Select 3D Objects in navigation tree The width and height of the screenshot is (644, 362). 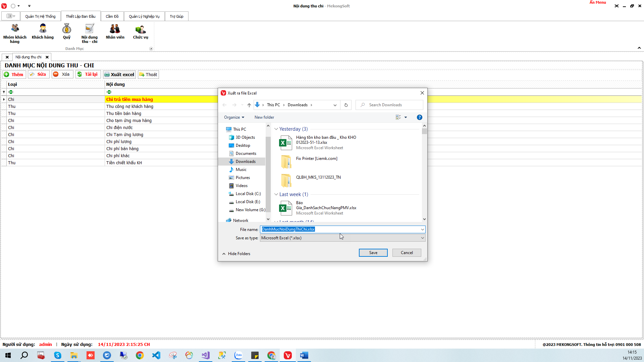[245, 137]
